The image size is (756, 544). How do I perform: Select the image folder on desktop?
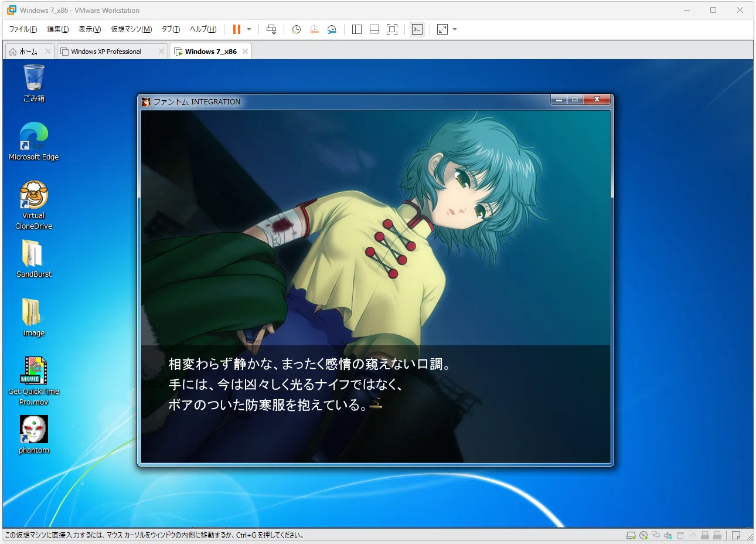pos(34,317)
